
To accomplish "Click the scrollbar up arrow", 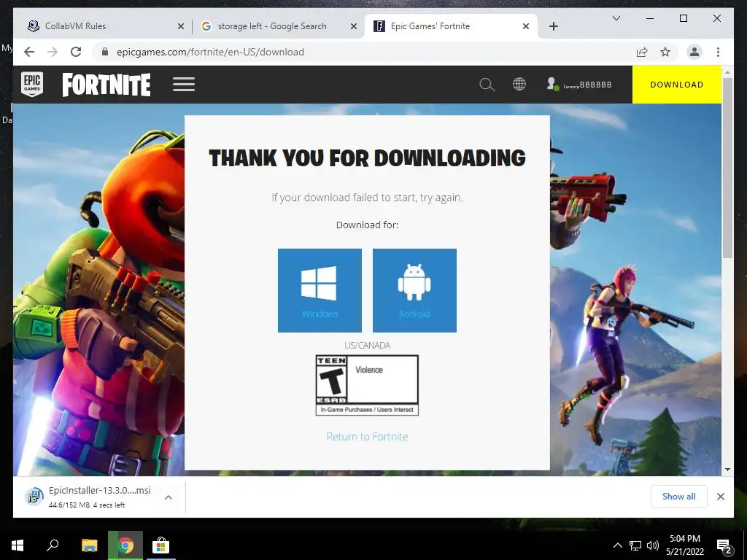I will (x=727, y=72).
